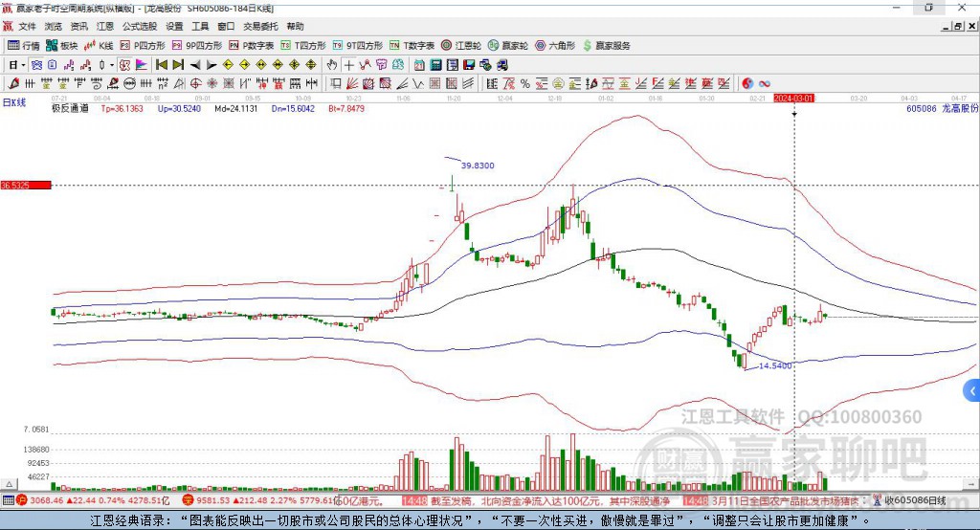Jump to the last bar icon
This screenshot has height=530, width=980.
178,65
